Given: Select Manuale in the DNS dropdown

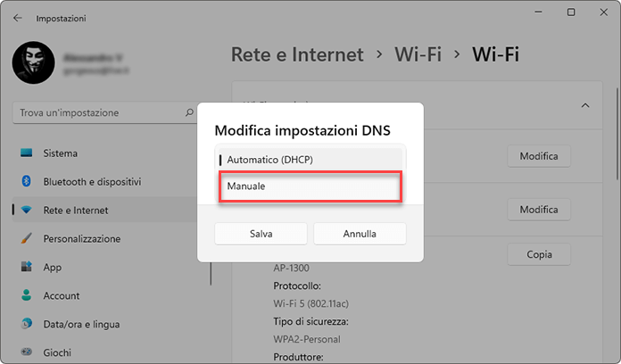Looking at the screenshot, I should (x=310, y=187).
